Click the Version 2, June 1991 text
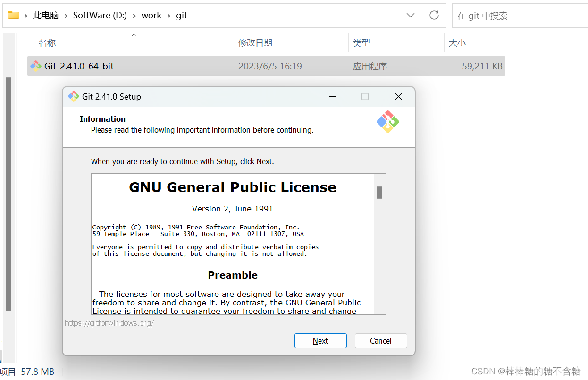Viewport: 588px width, 380px height. pos(233,209)
